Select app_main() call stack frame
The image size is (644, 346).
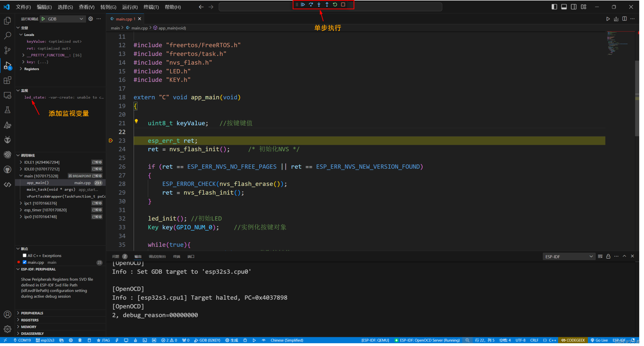(x=60, y=183)
